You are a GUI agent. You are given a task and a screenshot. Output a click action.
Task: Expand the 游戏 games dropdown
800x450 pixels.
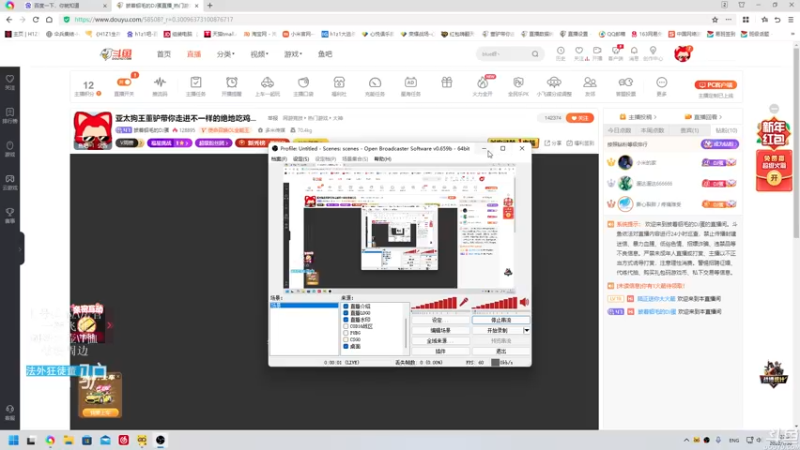coord(293,54)
